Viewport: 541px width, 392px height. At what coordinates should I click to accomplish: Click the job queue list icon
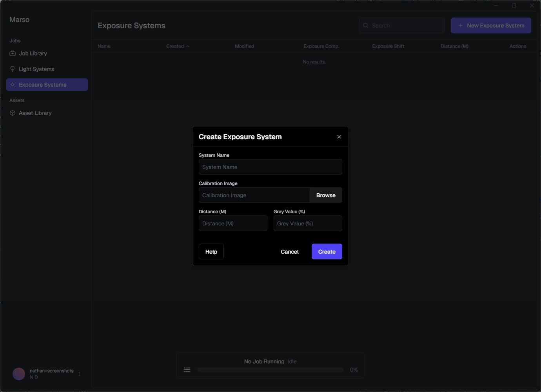click(x=187, y=370)
